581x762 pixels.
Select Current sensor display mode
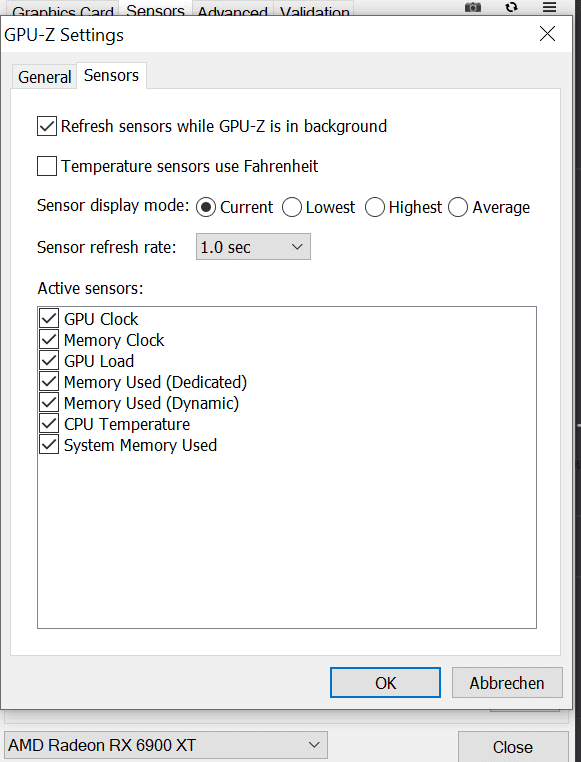206,208
